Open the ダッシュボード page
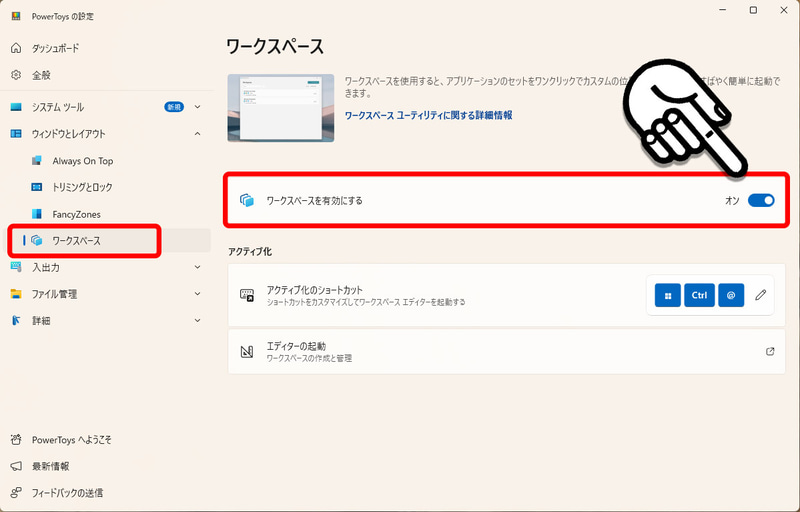Image resolution: width=800 pixels, height=512 pixels. click(x=55, y=48)
